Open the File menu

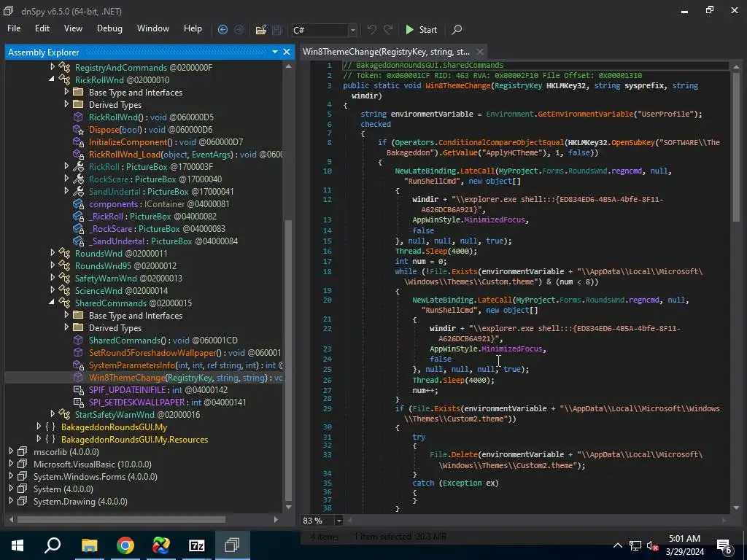(14, 28)
